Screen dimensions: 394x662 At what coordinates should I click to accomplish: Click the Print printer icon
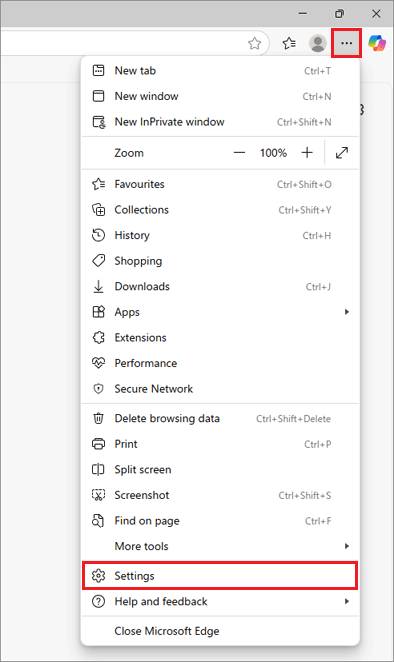98,444
